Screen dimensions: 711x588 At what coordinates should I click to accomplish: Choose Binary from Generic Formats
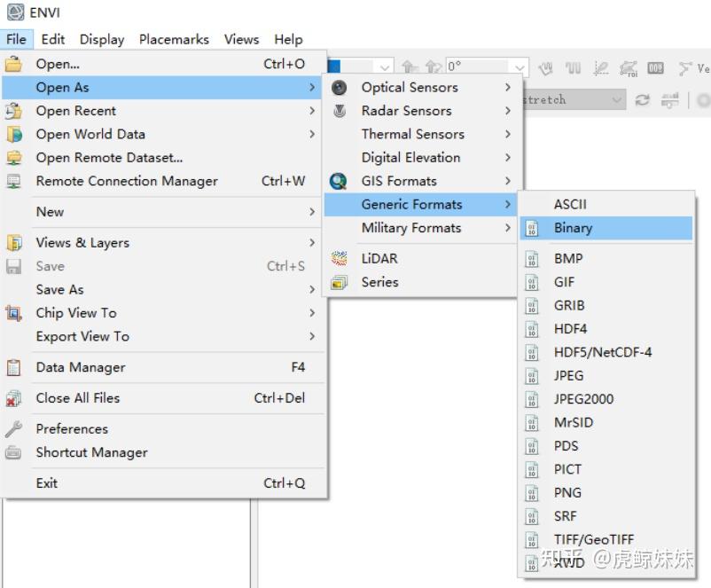tap(606, 228)
